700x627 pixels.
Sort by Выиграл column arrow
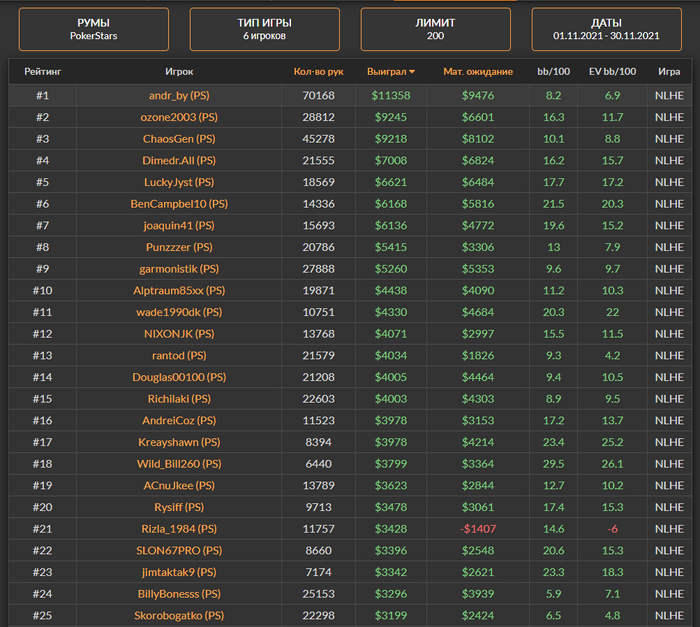412,72
